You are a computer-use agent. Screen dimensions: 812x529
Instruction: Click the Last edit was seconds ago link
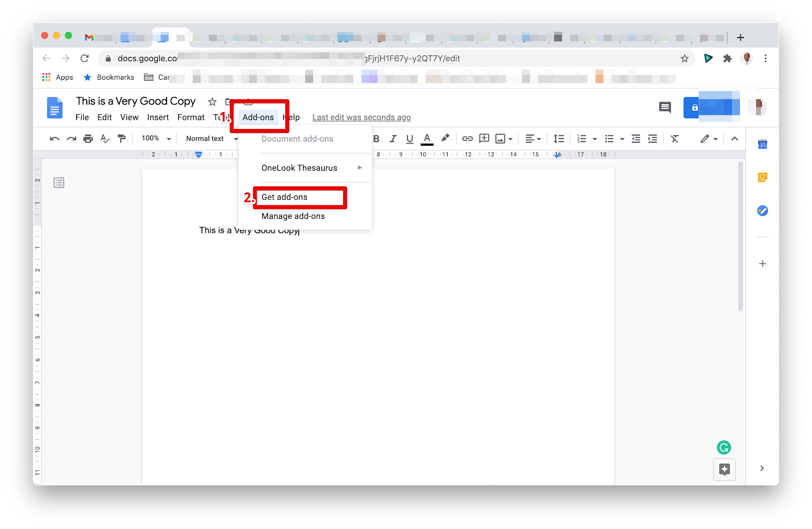tap(361, 117)
